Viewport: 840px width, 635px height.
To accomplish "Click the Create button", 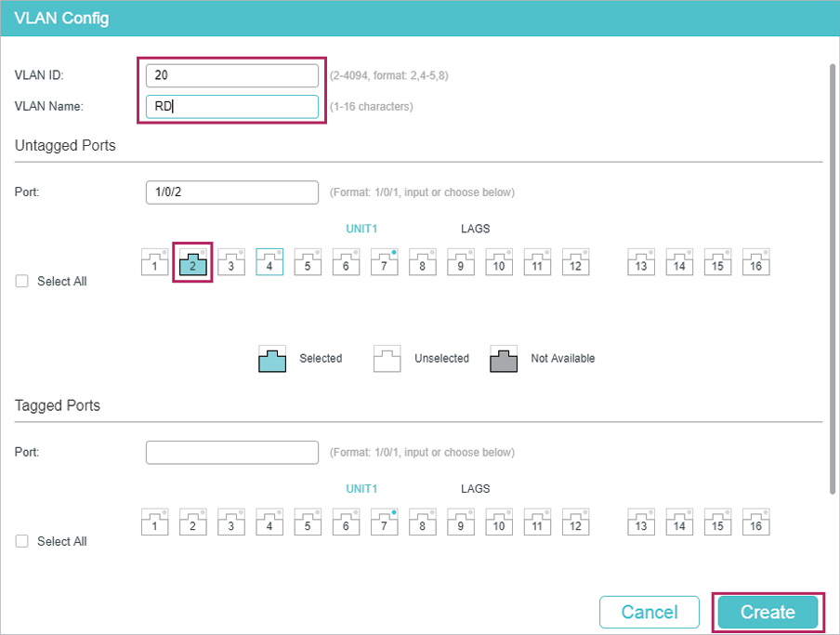I will 768,612.
